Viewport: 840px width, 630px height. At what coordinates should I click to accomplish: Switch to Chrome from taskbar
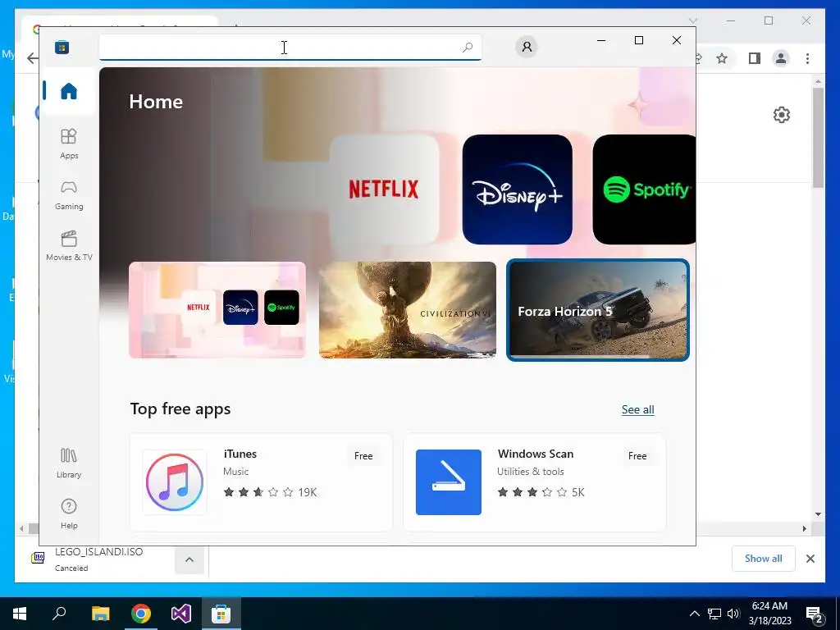point(141,614)
